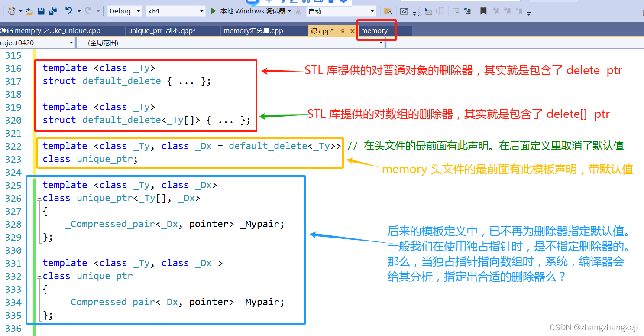Open the 自动 dropdown
The image size is (644, 336).
[x=341, y=11]
